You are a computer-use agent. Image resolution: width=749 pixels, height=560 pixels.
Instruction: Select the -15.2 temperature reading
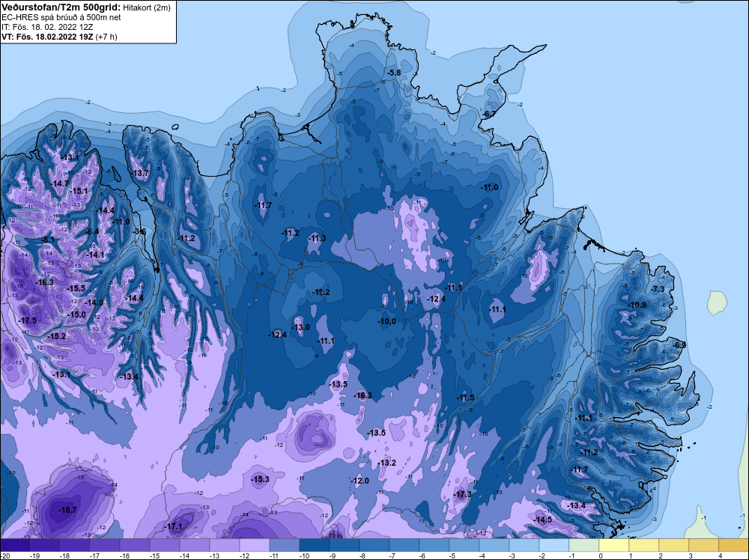pos(56,337)
